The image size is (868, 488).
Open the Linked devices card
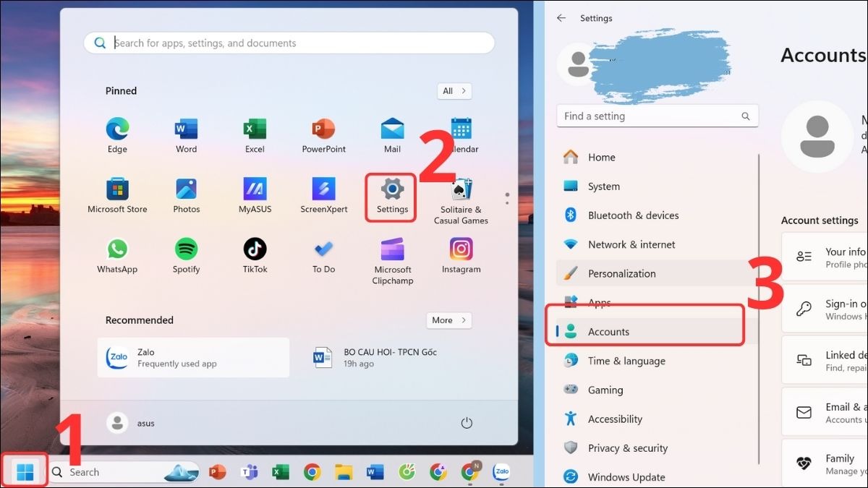pos(825,361)
